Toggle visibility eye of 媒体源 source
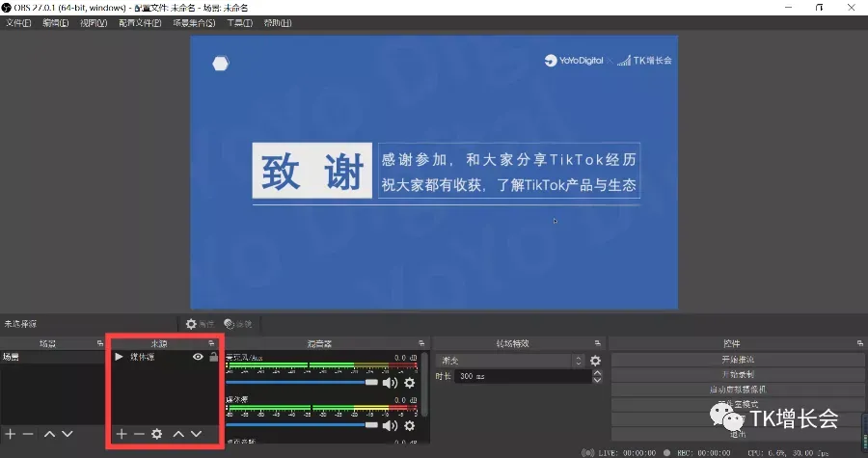The width and height of the screenshot is (868, 458). click(x=198, y=357)
